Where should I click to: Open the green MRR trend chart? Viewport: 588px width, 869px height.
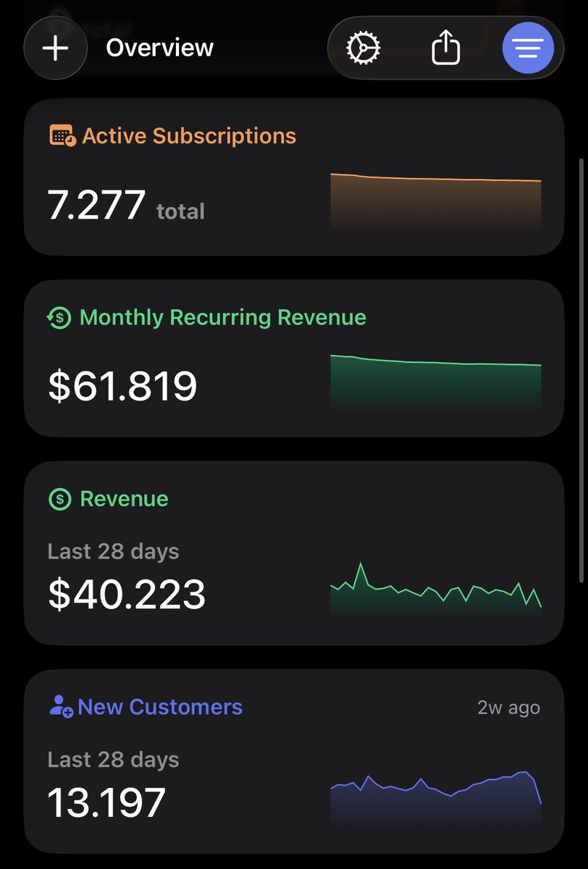pos(436,384)
